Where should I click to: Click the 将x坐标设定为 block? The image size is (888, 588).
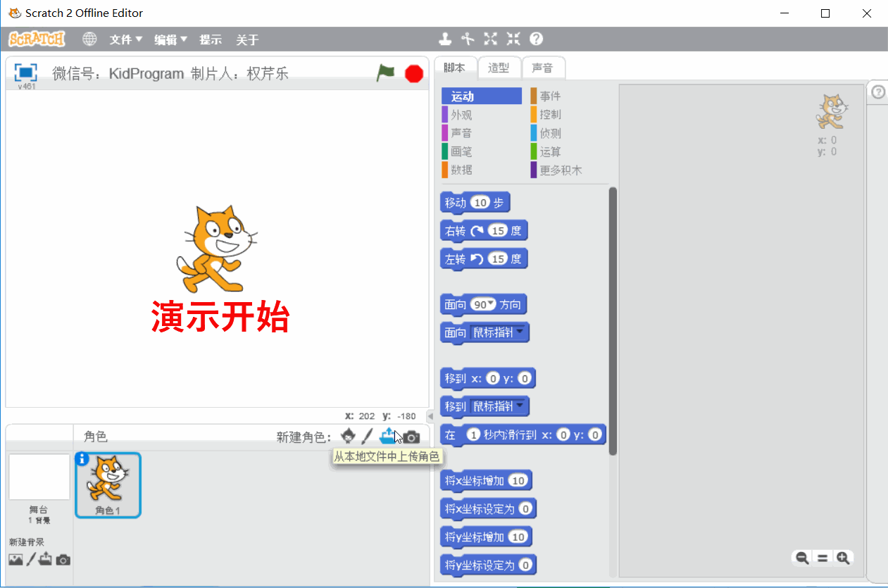click(488, 508)
